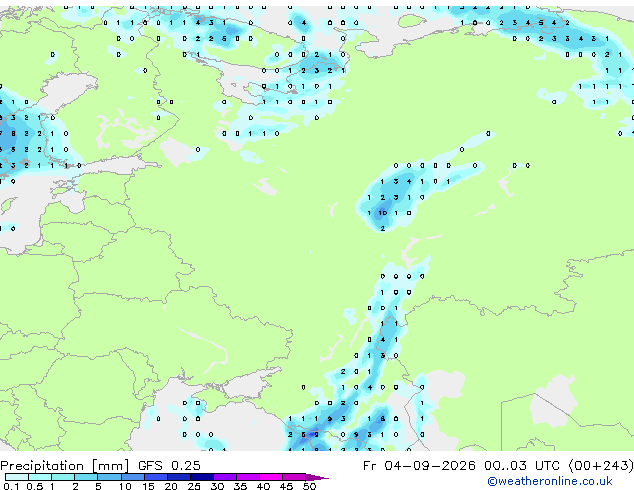
Task: Click legend swatch between 15 and 20
Action: [155, 477]
